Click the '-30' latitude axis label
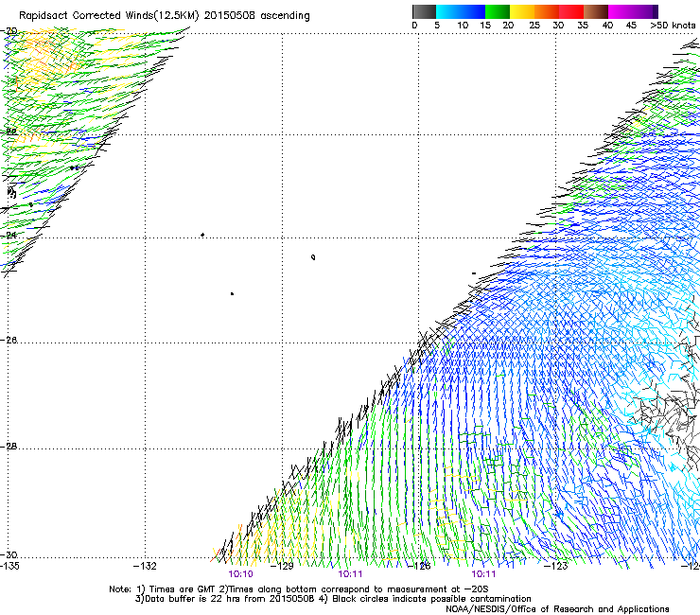The height and width of the screenshot is (615, 700). point(9,554)
